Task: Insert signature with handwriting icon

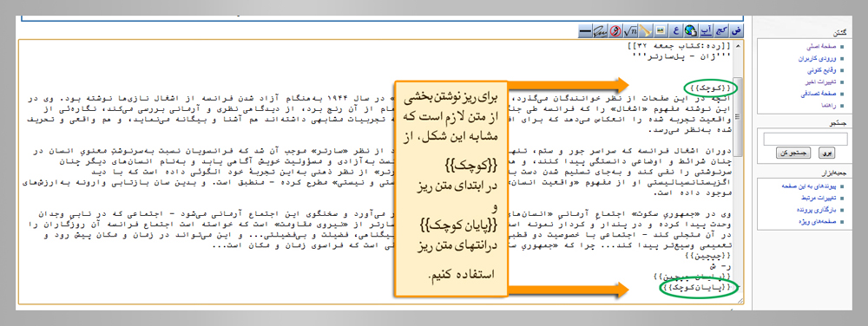Action: point(600,30)
